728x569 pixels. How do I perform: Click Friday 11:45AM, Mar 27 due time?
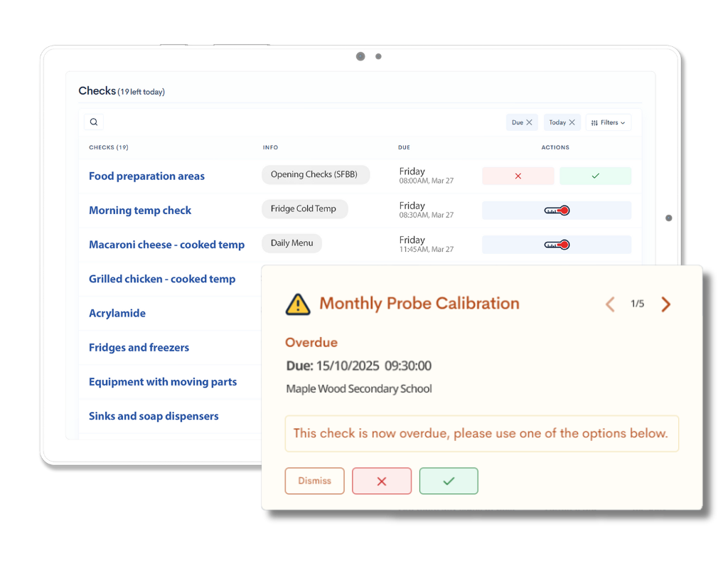tap(427, 245)
